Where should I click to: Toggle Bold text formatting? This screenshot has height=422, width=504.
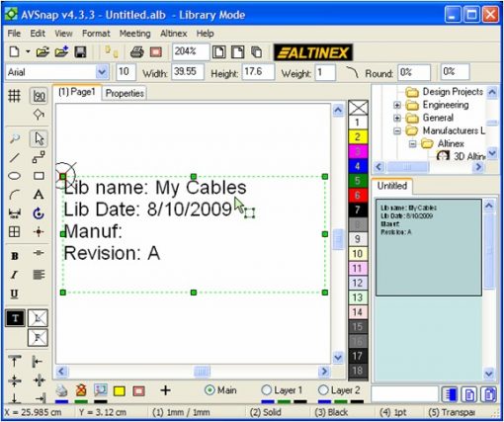(x=15, y=256)
